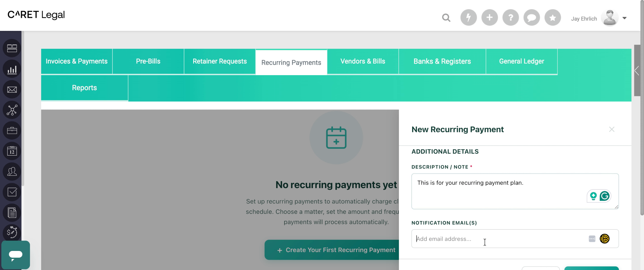
Task: Click the lightning bolt quick actions icon
Action: [x=469, y=18]
